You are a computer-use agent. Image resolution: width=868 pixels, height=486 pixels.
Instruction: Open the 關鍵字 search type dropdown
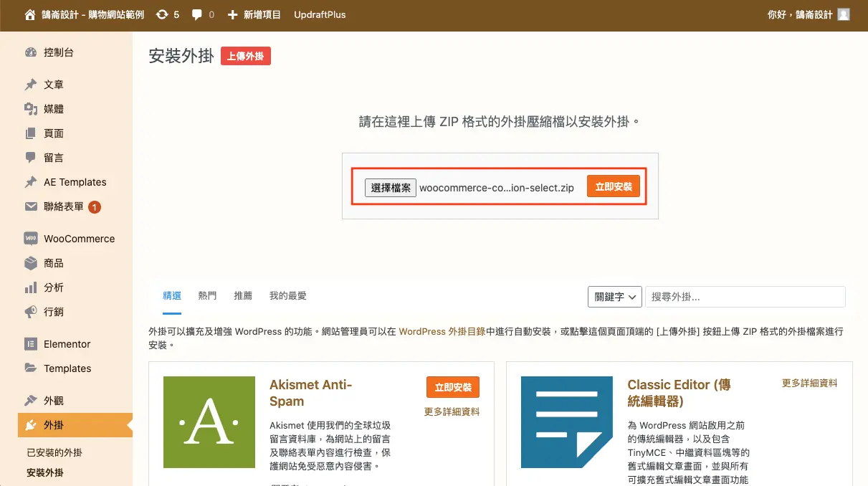[614, 297]
